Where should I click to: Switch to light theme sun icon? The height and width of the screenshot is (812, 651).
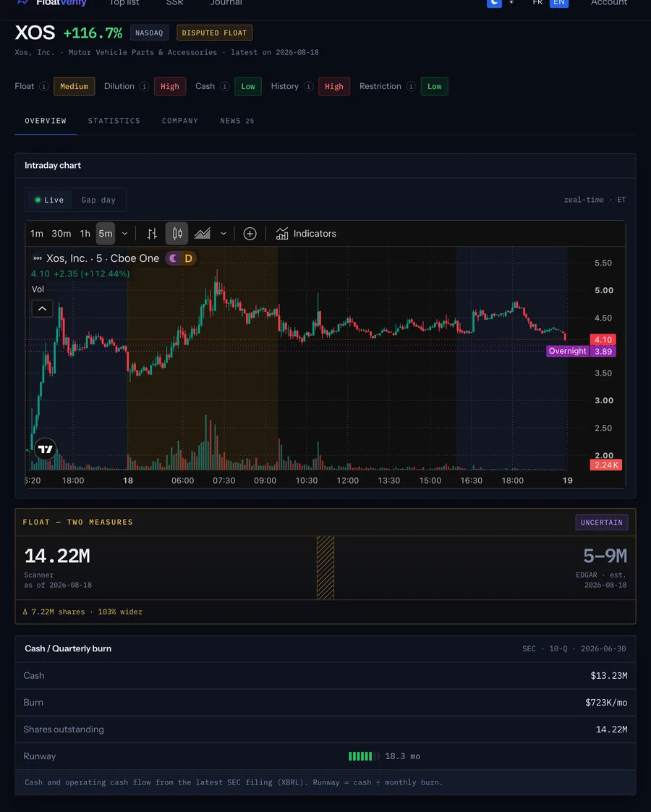[511, 3]
